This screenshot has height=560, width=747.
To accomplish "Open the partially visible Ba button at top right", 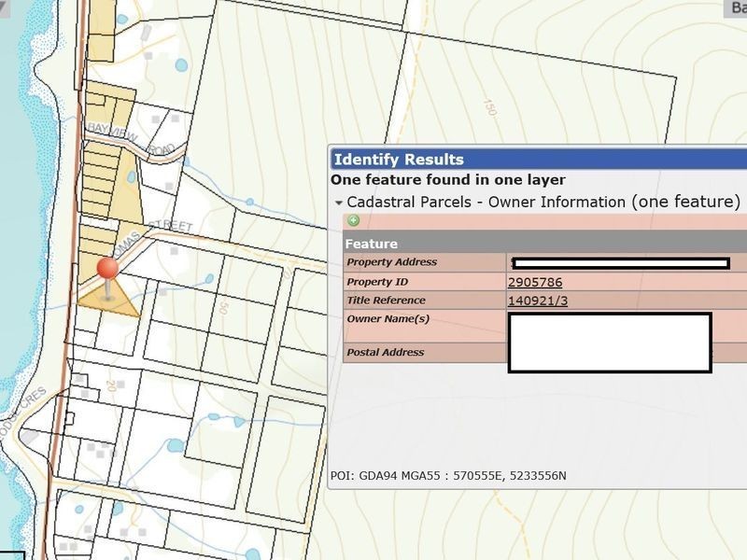I will click(x=735, y=8).
